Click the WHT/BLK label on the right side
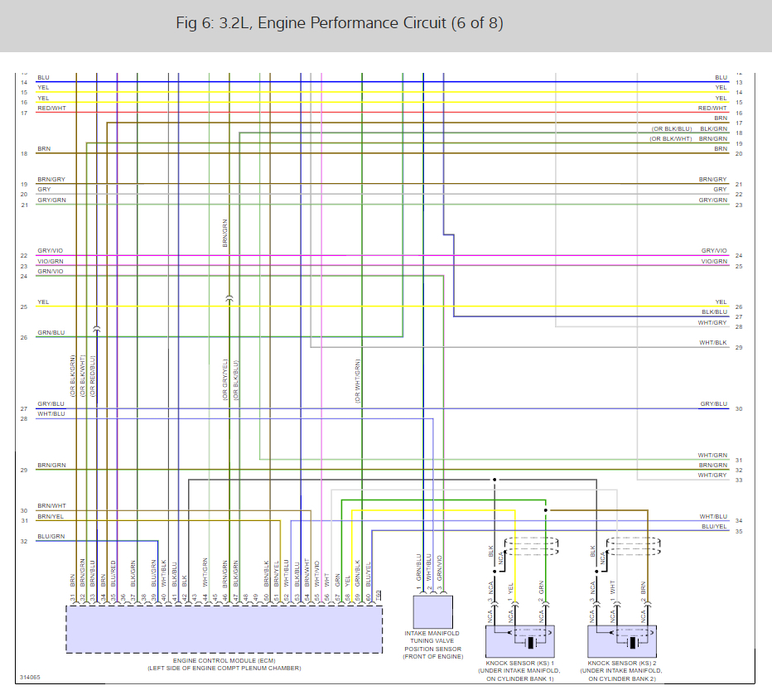This screenshot has height=700, width=772. 712,342
